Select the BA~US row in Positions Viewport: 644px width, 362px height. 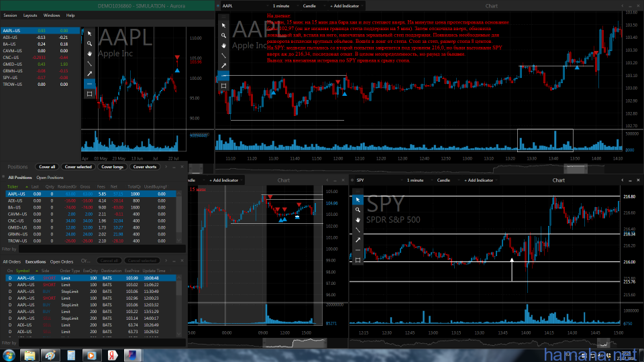click(91, 208)
